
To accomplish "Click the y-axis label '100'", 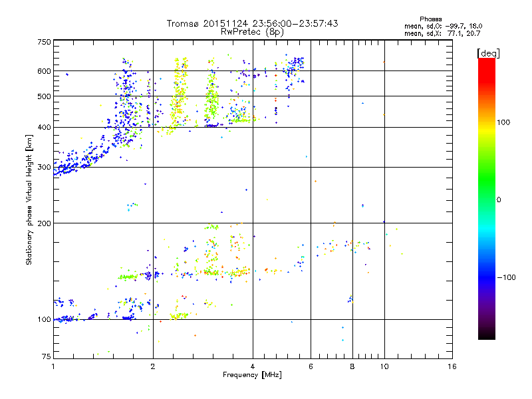I will click(x=44, y=319).
